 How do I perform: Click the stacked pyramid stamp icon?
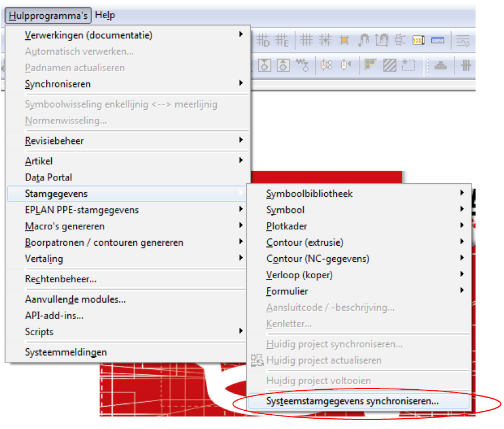tap(440, 65)
